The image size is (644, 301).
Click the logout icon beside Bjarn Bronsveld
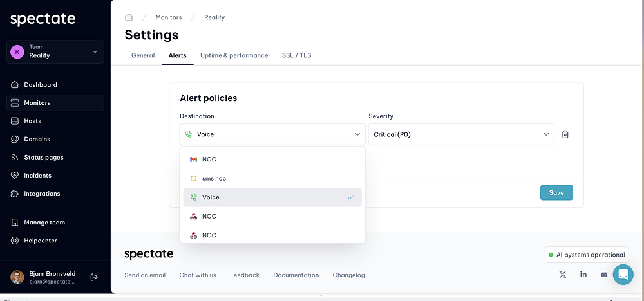95,277
